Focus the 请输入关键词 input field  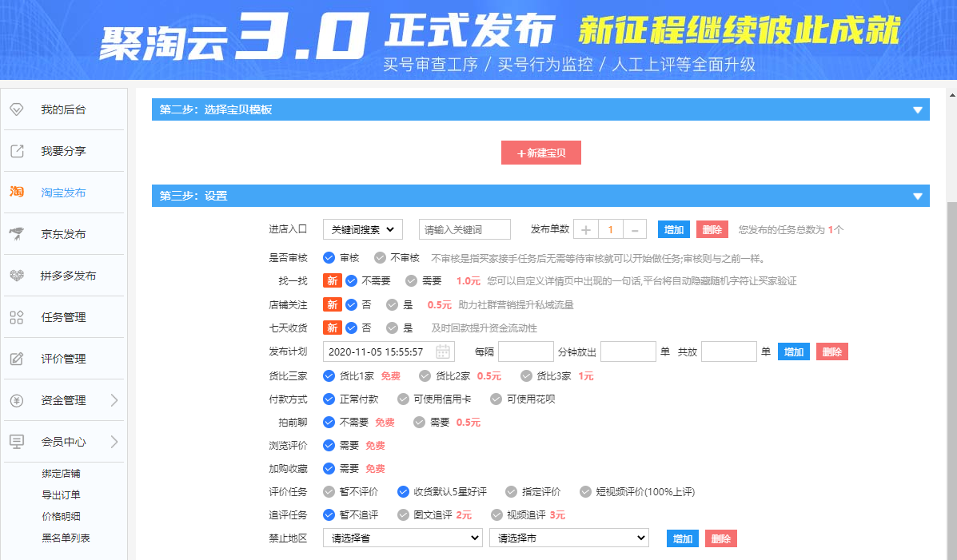click(465, 229)
